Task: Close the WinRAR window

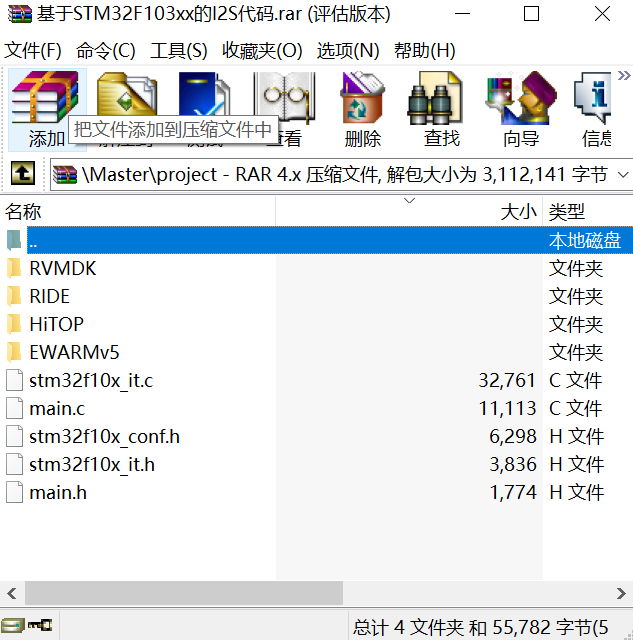Action: pos(602,14)
